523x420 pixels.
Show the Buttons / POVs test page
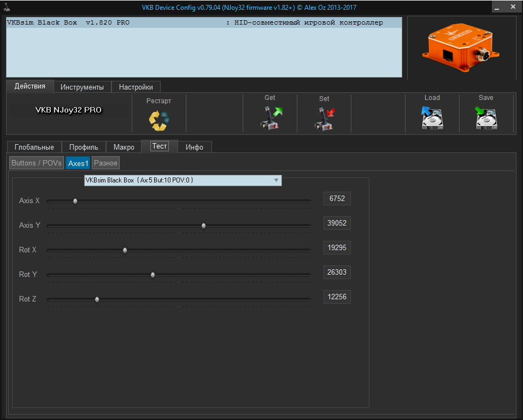pyautogui.click(x=37, y=163)
